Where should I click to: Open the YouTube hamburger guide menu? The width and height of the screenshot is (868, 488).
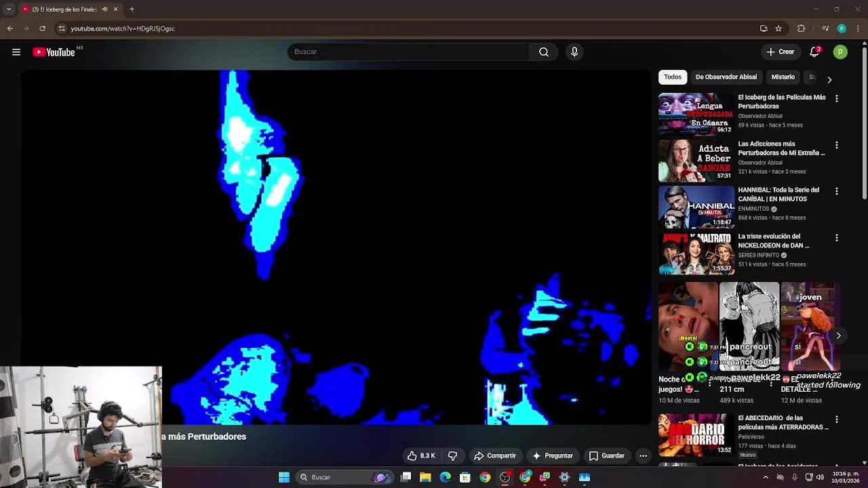pyautogui.click(x=16, y=52)
